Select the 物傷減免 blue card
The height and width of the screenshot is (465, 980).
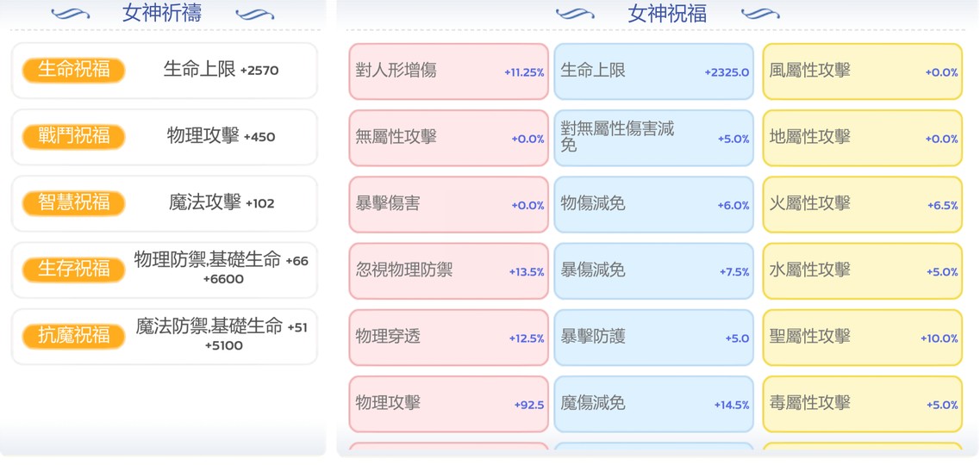(x=653, y=205)
